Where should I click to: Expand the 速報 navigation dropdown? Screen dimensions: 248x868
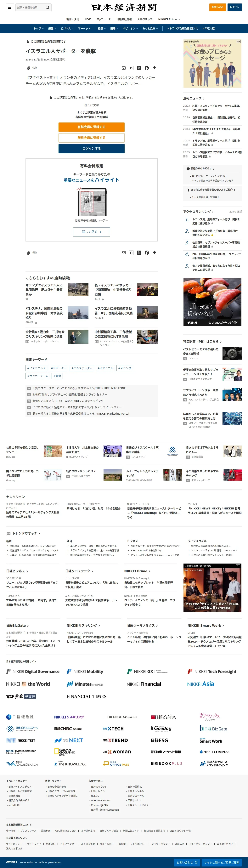click(x=52, y=29)
